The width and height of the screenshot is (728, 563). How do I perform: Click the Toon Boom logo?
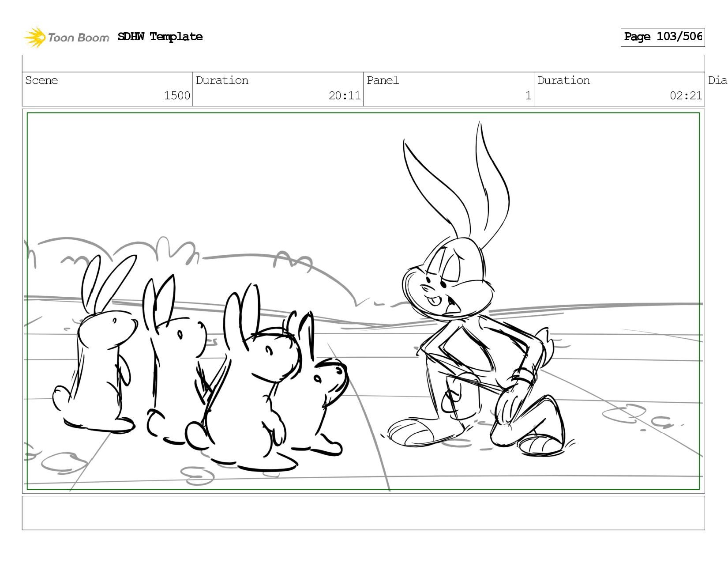click(66, 37)
